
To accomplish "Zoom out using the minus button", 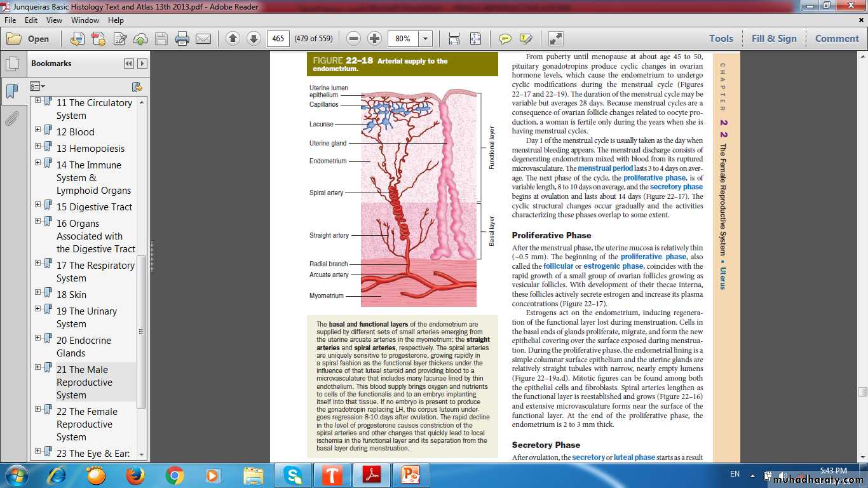I will coord(354,39).
